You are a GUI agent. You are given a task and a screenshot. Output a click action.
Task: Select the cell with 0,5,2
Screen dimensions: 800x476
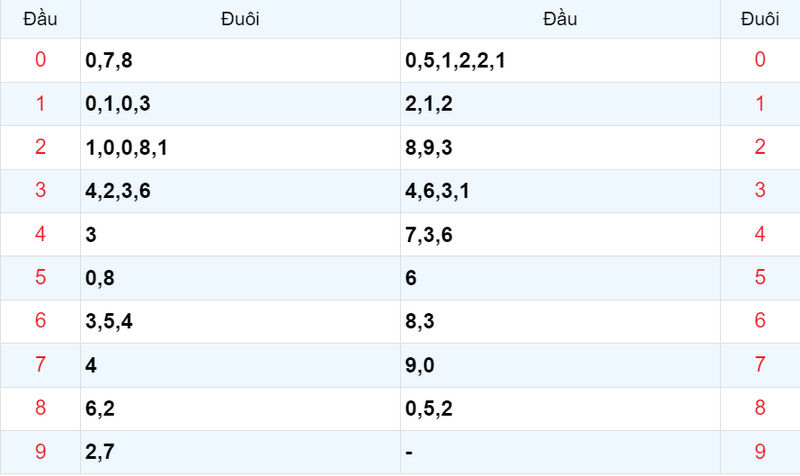coord(560,409)
